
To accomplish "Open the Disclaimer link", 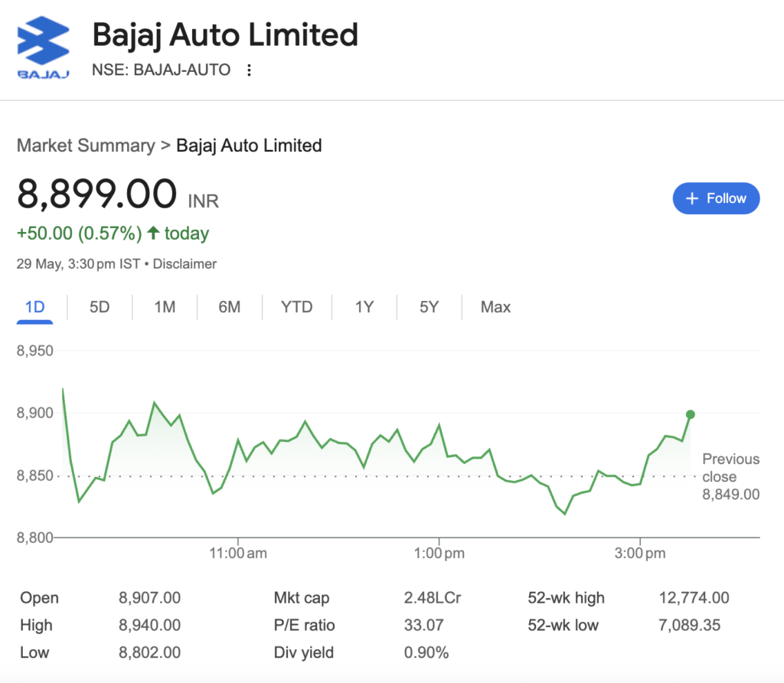I will tap(185, 264).
